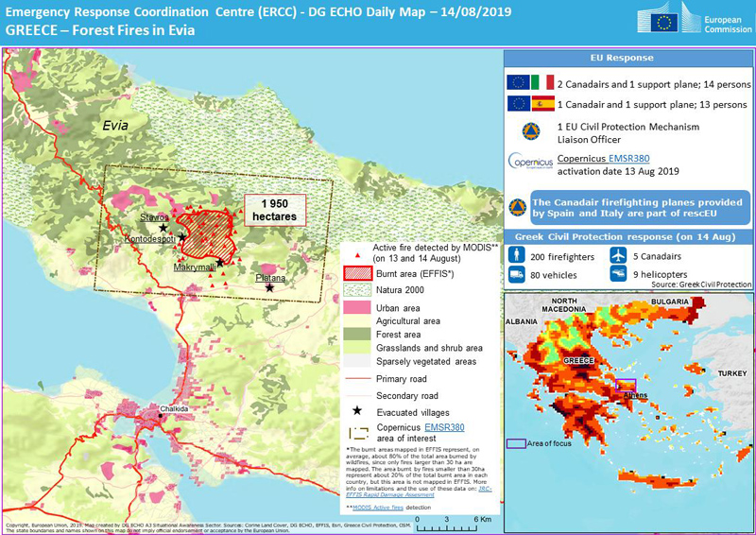Click the helicopter icon
Image resolution: width=756 pixels, height=535 pixels.
click(x=618, y=274)
